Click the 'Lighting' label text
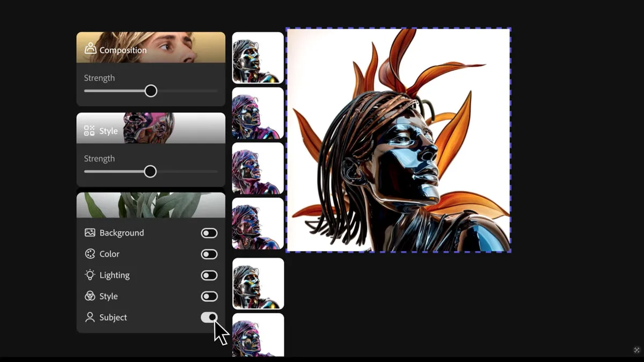Viewport: 644px width, 362px height. click(x=115, y=275)
